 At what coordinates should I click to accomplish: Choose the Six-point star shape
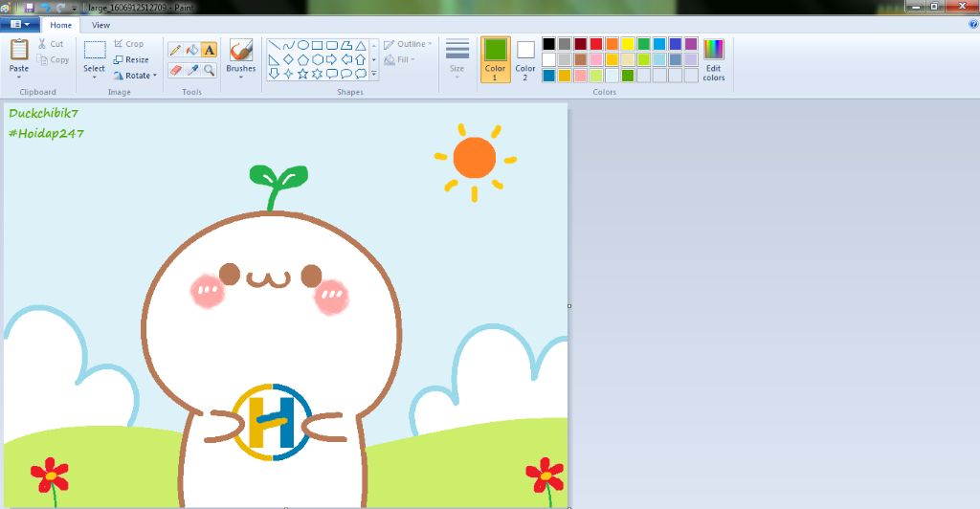coord(317,74)
